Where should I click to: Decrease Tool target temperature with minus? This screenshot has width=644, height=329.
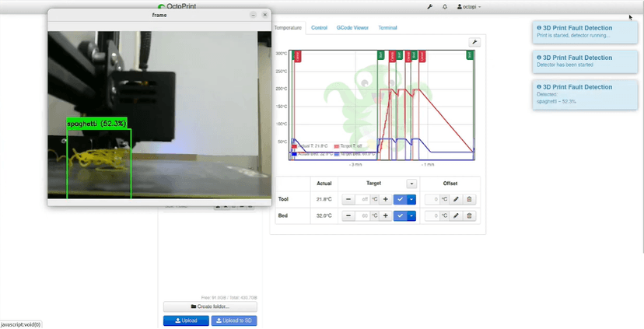click(x=348, y=199)
